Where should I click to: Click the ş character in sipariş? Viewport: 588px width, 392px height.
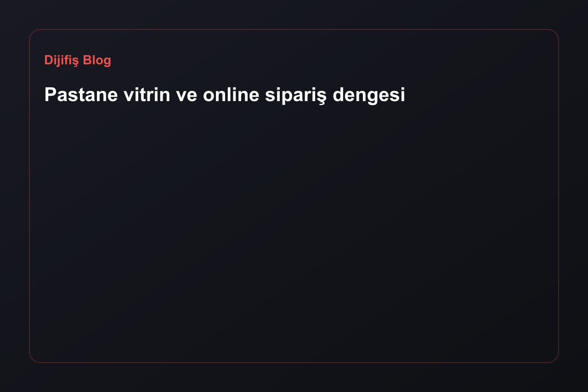(323, 97)
